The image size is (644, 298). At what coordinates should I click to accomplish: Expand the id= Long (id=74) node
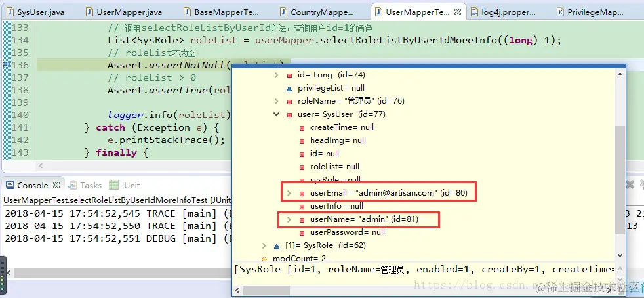pos(276,75)
